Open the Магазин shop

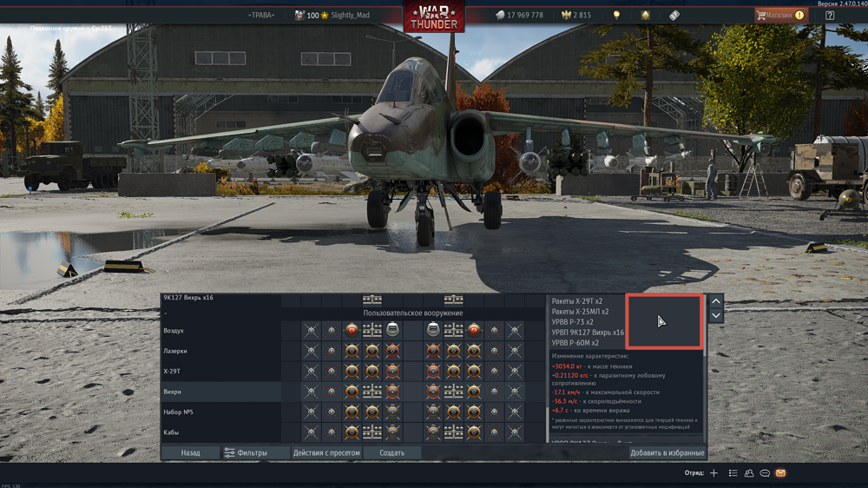click(x=779, y=15)
